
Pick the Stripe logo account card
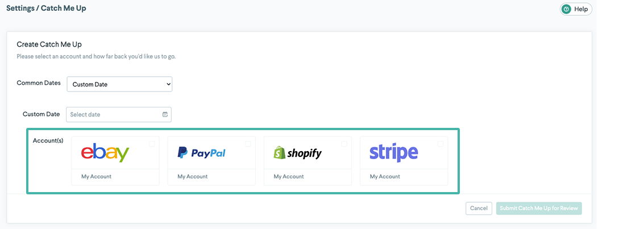pos(394,153)
